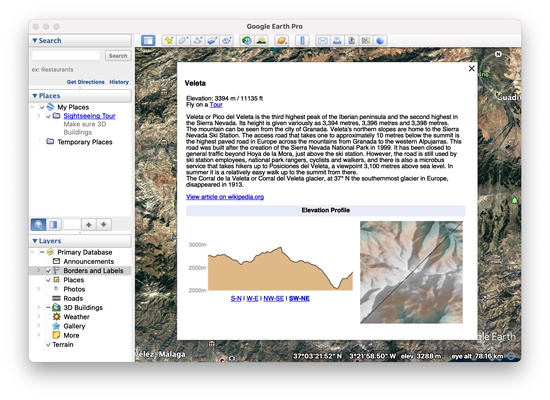Click the magnifier search-places button
The image size is (550, 400).
coord(38,225)
